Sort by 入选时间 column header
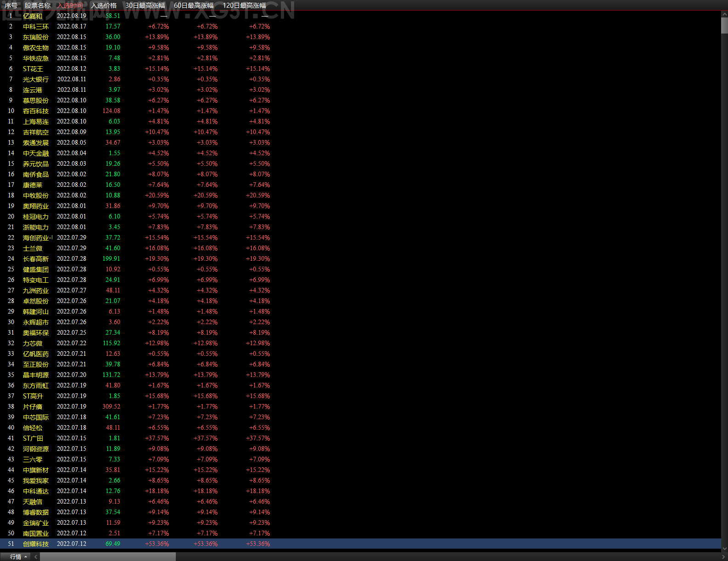The image size is (728, 561). (x=70, y=6)
